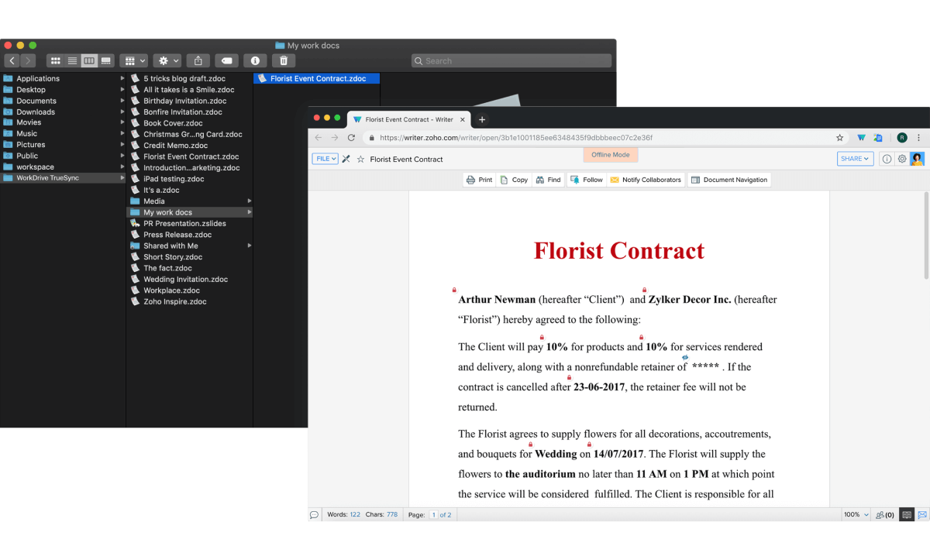Viewport: 930px width, 560px height.
Task: Toggle the reader view icon
Action: (x=906, y=514)
